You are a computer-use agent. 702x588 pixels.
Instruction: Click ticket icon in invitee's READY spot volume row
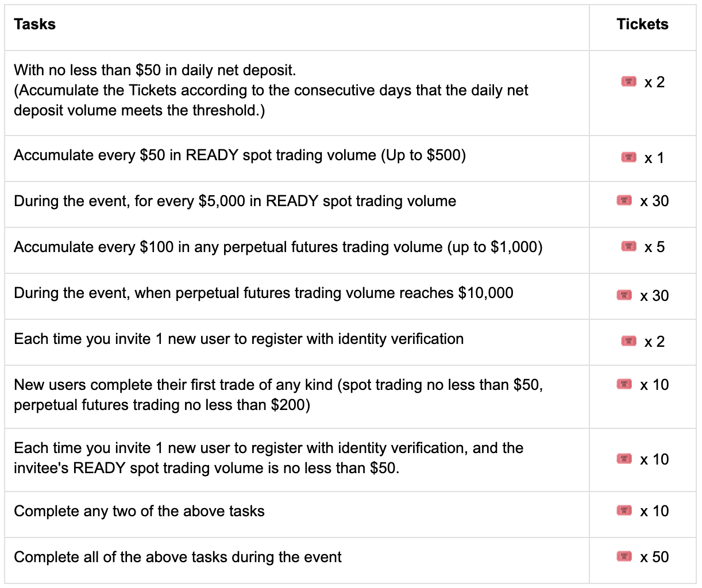pyautogui.click(x=624, y=459)
